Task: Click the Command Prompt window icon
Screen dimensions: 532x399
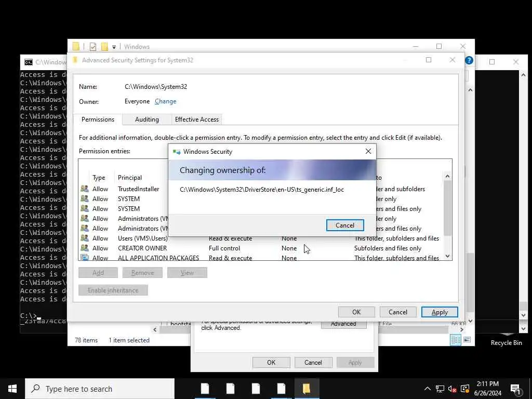Action: tap(29, 62)
